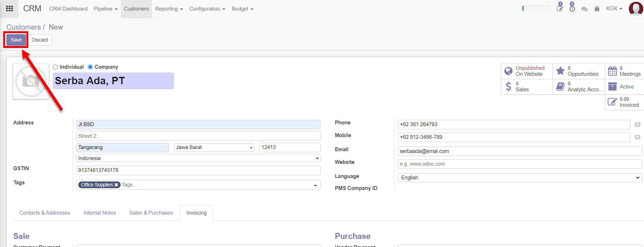This screenshot has height=247, width=644.
Task: Open the KGX company switcher
Action: 614,9
